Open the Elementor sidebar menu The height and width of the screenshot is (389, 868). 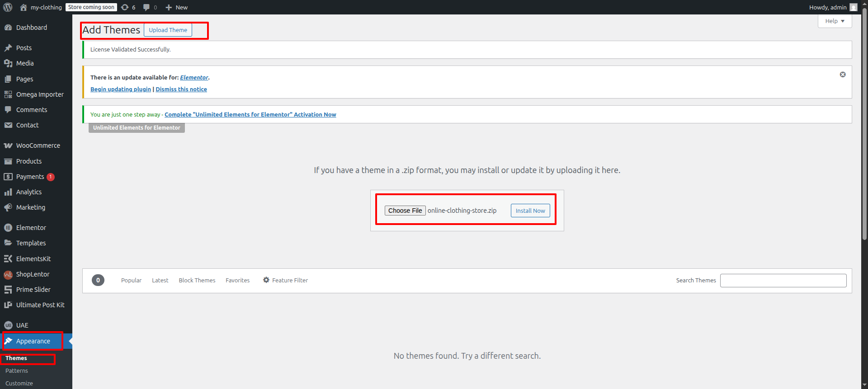click(31, 228)
